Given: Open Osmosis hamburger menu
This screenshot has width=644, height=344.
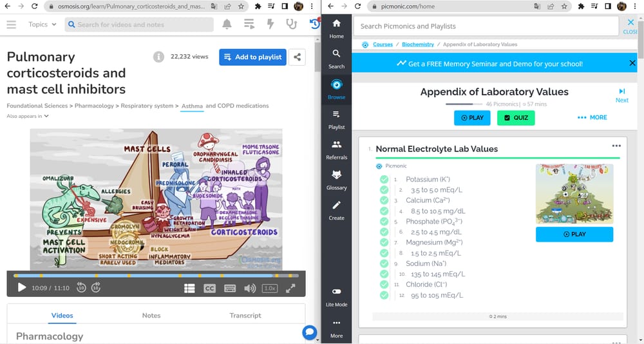Looking at the screenshot, I should tap(12, 24).
